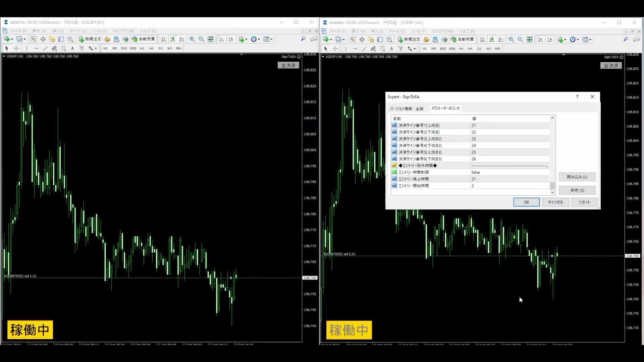Screen dimensions: 644x362
Task: Switch to bar chart in left window
Action: 163,39
